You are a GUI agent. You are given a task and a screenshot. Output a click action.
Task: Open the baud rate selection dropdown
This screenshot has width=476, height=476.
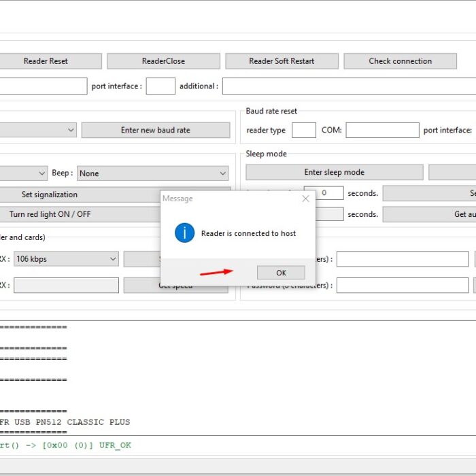(x=38, y=130)
